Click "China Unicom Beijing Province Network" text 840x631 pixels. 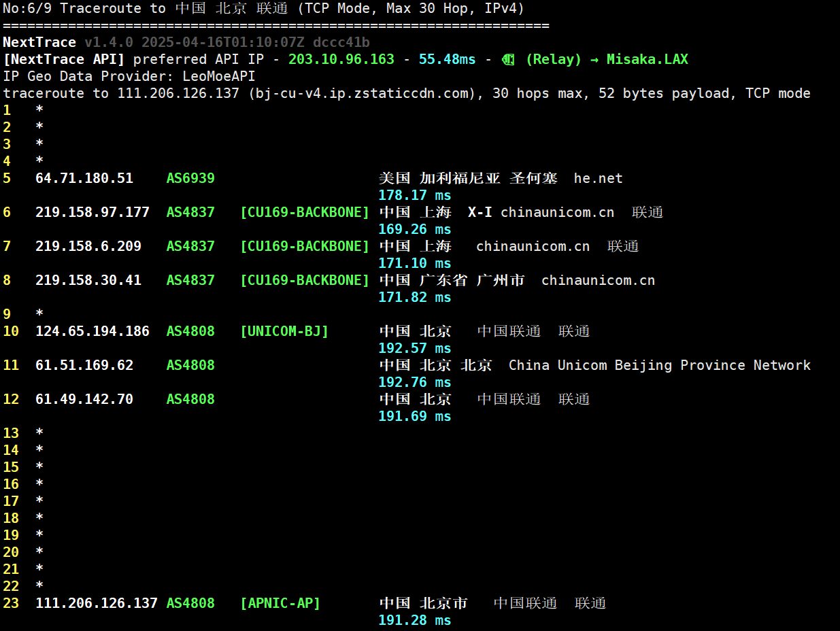point(659,365)
